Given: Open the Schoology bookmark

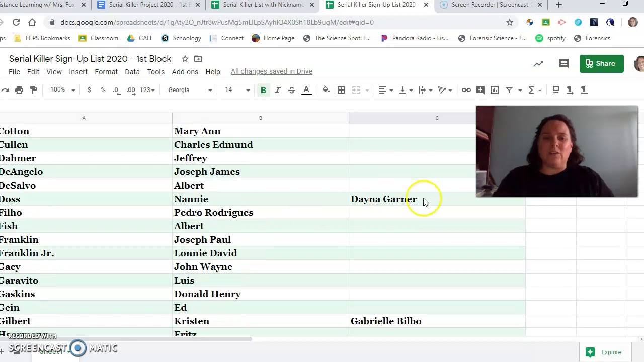Looking at the screenshot, I should coord(181,38).
